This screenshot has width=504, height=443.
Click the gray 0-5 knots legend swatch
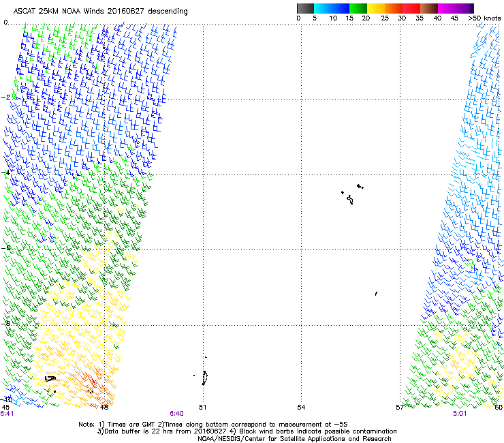coord(305,8)
